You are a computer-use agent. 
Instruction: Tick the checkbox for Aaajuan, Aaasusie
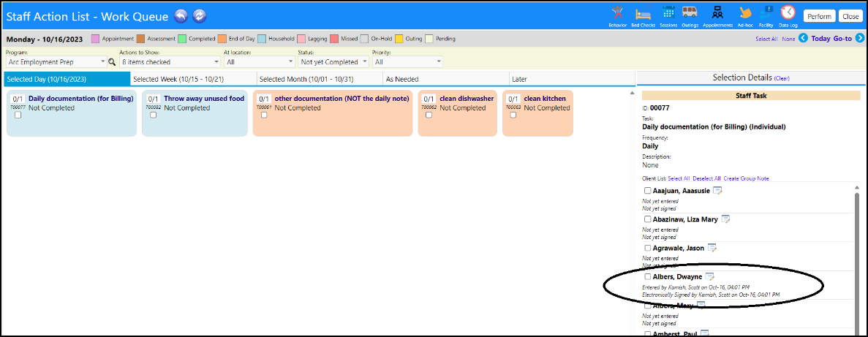pyautogui.click(x=648, y=190)
